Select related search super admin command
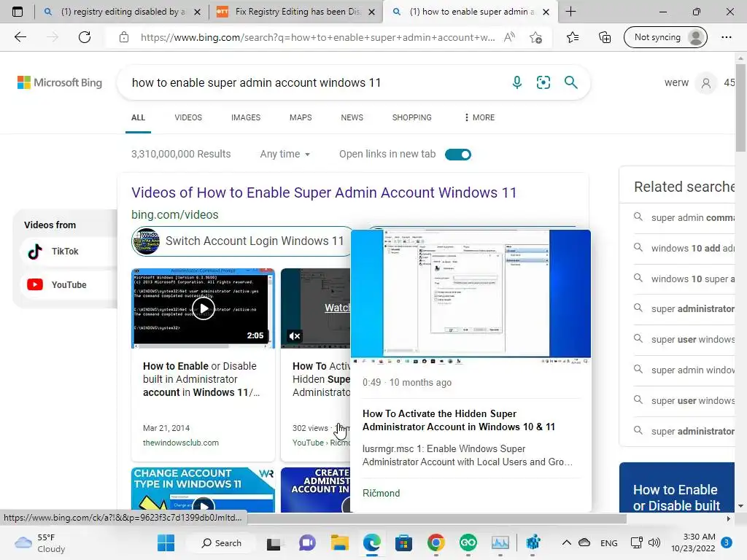Image resolution: width=747 pixels, height=560 pixels. click(684, 217)
